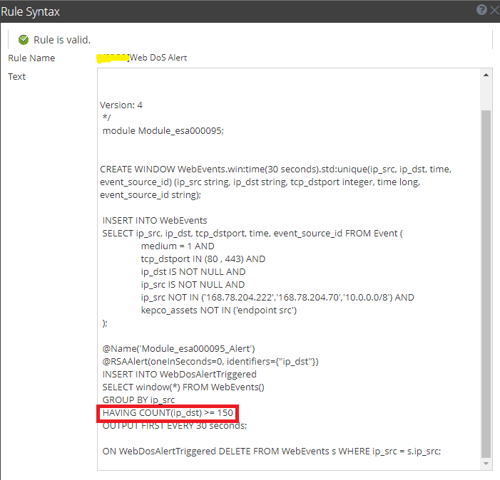500x480 pixels.
Task: Place cursor on module Module_esa000095 line
Action: pyautogui.click(x=163, y=131)
